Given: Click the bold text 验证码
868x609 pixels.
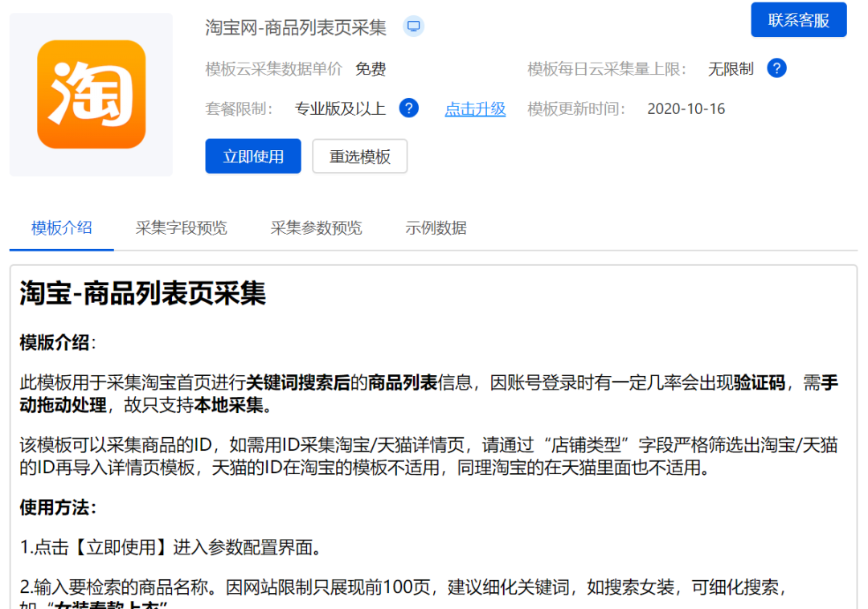Looking at the screenshot, I should pyautogui.click(x=759, y=382).
